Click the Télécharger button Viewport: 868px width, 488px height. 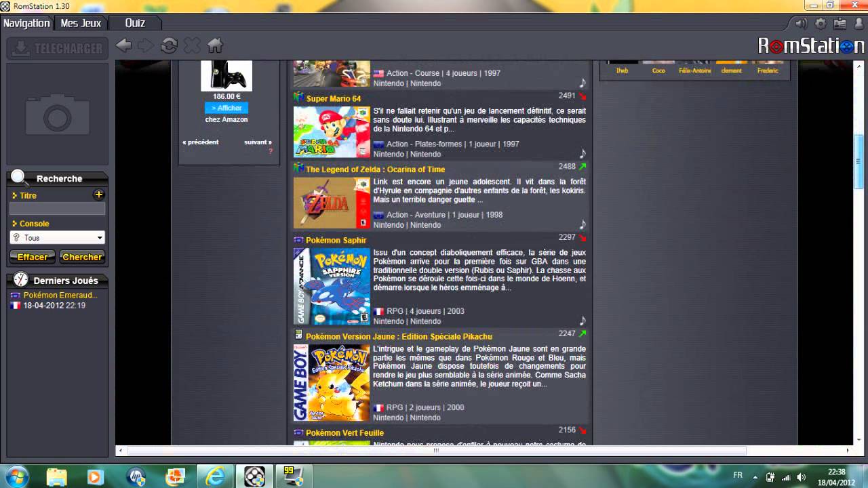[58, 48]
